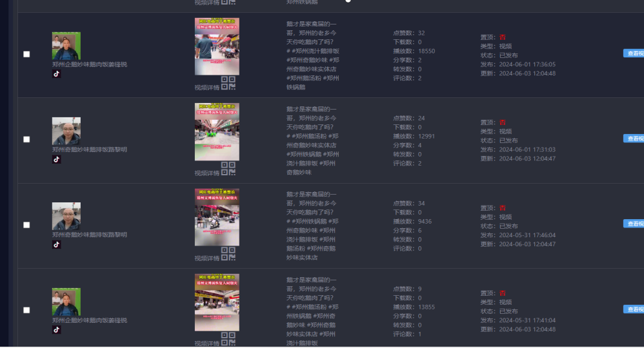Click TikTok icon in the 18550-plays row
The width and height of the screenshot is (644, 348).
(56, 74)
